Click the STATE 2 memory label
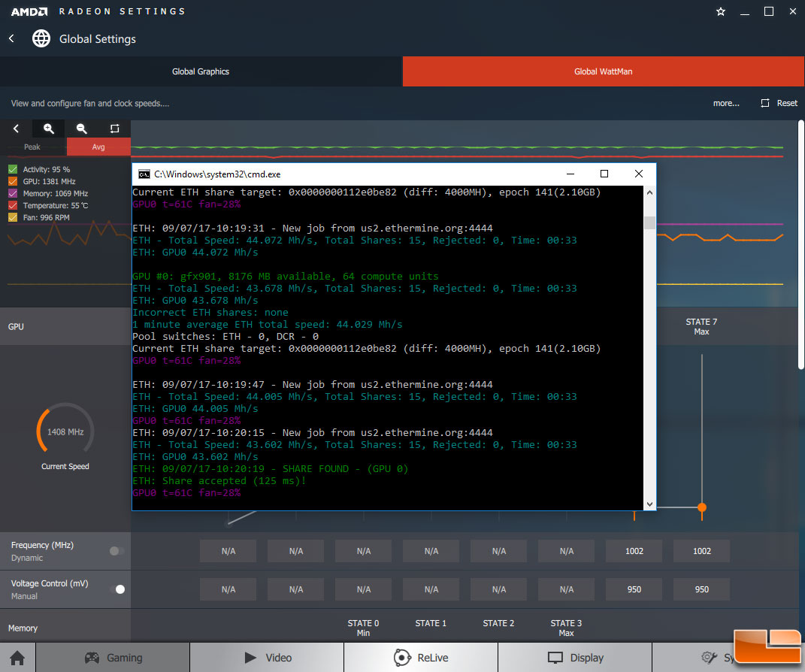 click(x=498, y=623)
